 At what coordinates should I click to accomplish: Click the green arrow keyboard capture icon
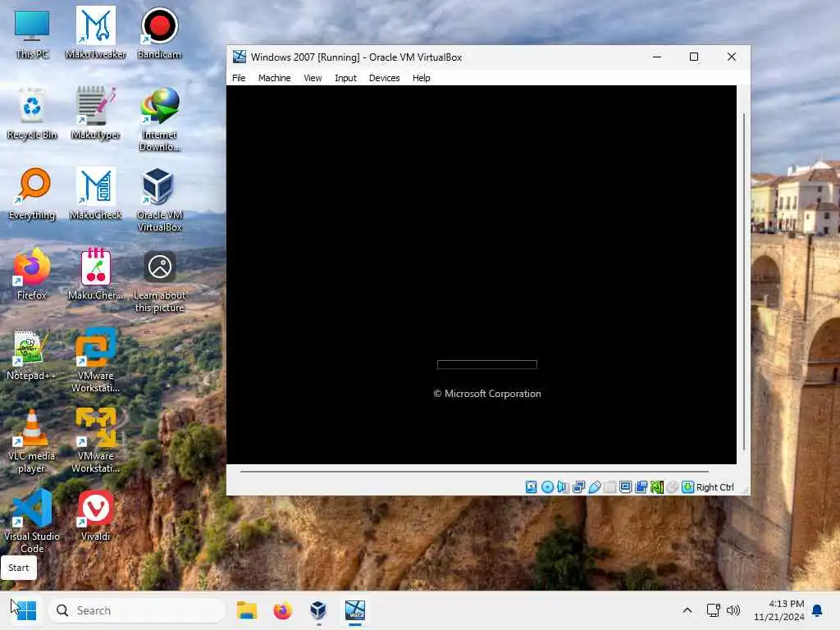pyautogui.click(x=688, y=487)
